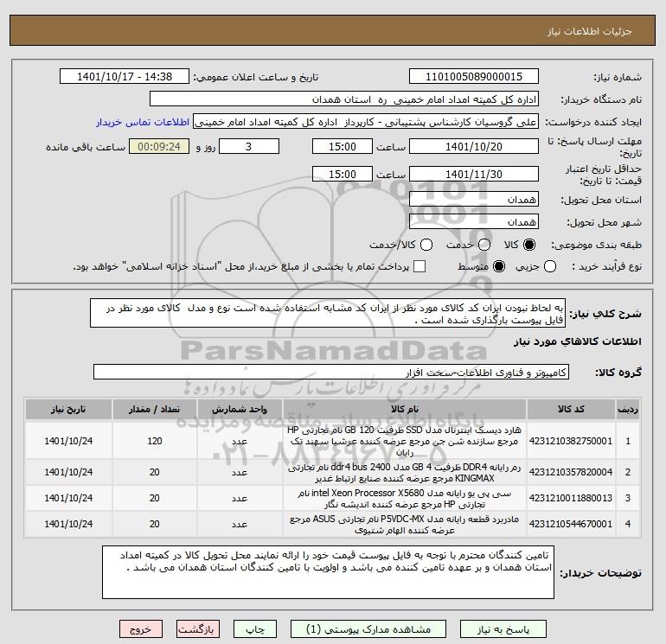The height and width of the screenshot is (644, 666).
Task: Select the جزیی purchase type radio
Action: pos(550,266)
